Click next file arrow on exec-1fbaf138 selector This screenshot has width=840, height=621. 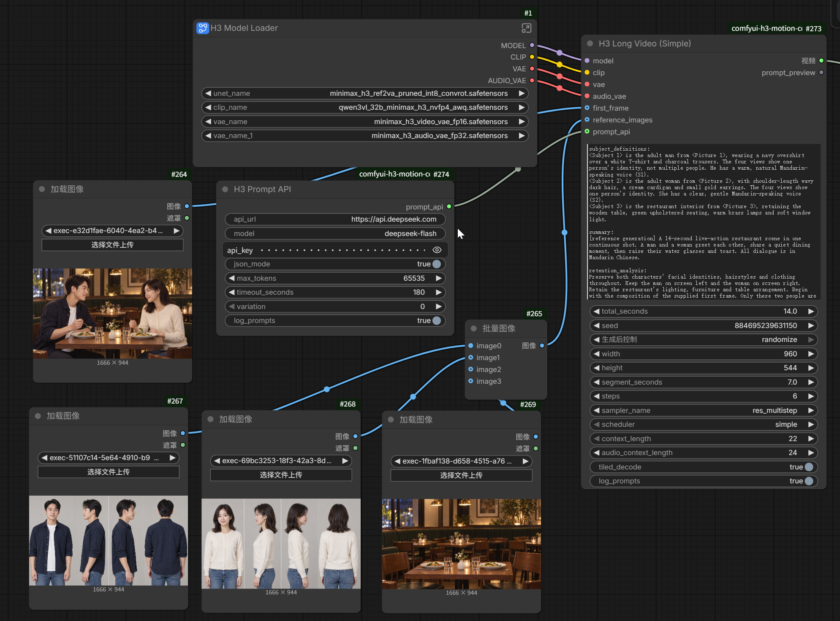pyautogui.click(x=525, y=461)
